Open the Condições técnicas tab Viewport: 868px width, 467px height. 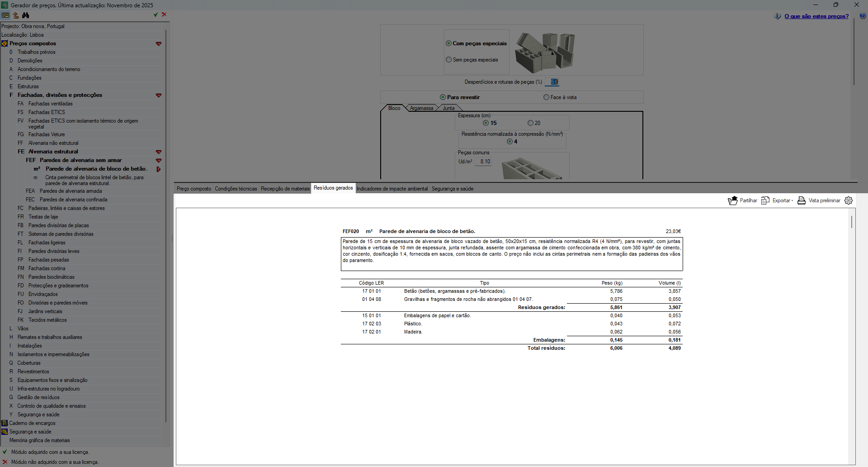236,189
